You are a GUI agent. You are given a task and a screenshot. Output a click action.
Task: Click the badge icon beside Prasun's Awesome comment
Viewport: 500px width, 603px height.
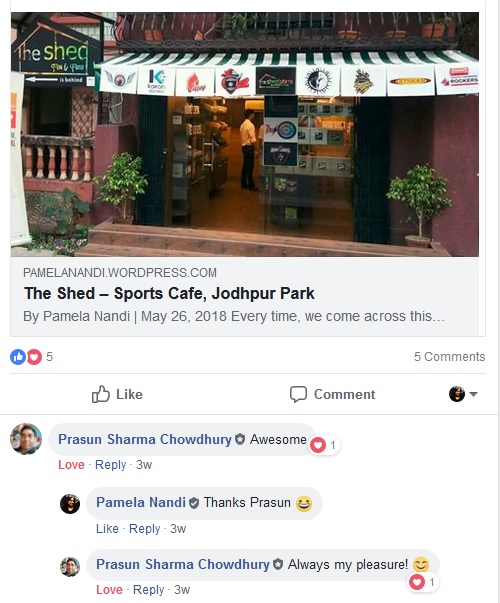240,439
